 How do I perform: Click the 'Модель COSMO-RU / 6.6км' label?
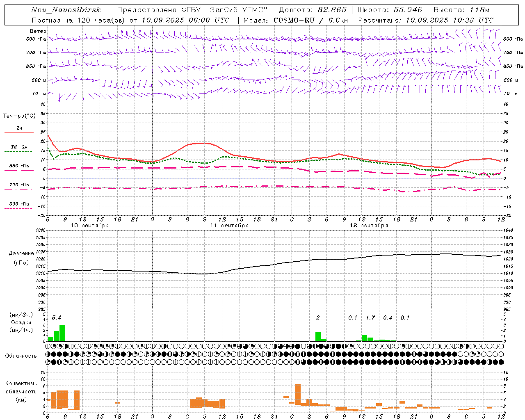[296, 20]
